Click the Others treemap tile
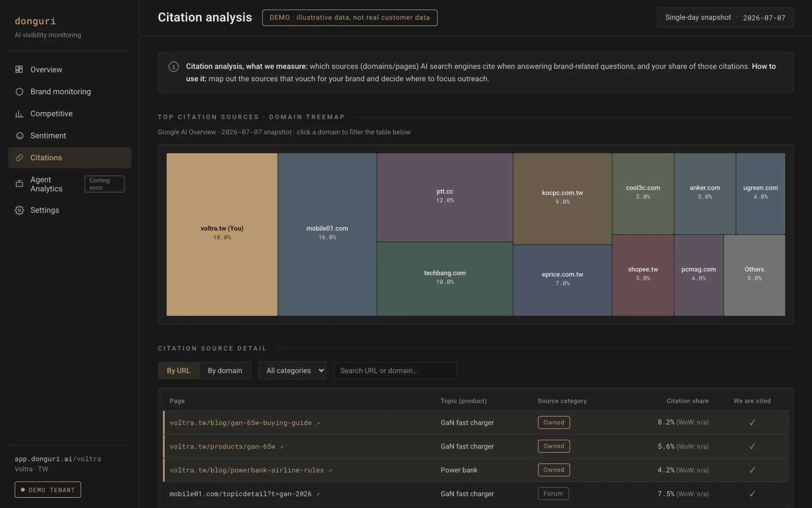Screen dimensions: 812x508 [754, 275]
